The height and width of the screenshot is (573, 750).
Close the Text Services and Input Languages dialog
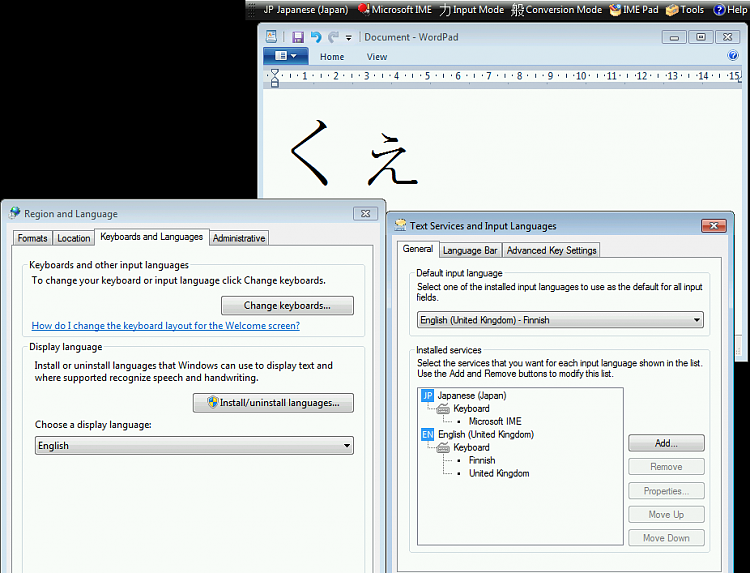(x=714, y=225)
